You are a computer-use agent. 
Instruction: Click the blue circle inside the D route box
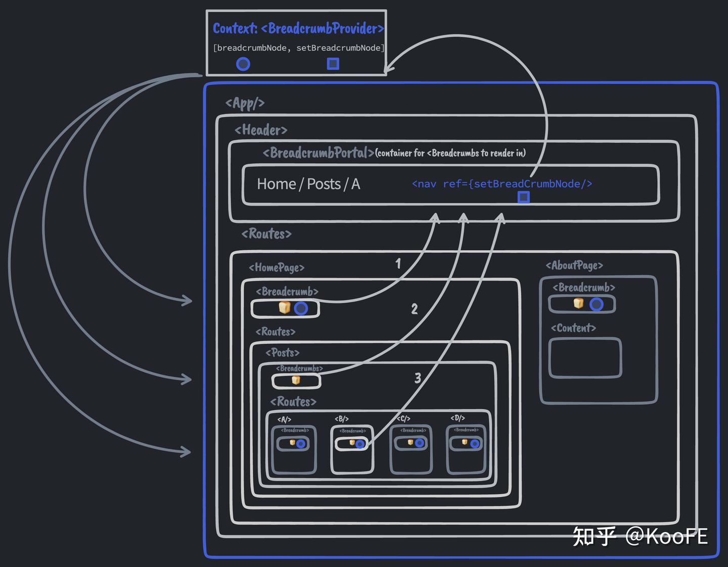[475, 444]
